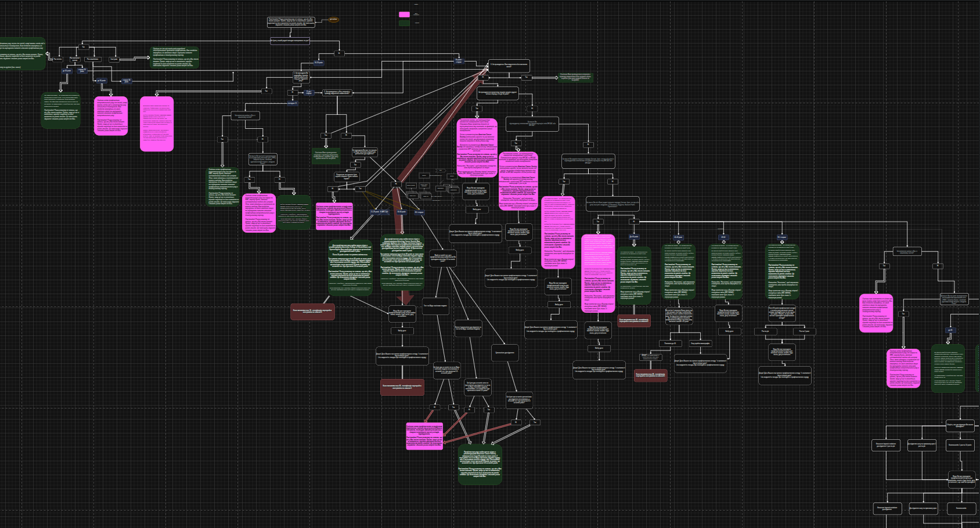Screen dimensions: 980x528
Task: Select the green node at the right screen edge
Action: coord(947,368)
